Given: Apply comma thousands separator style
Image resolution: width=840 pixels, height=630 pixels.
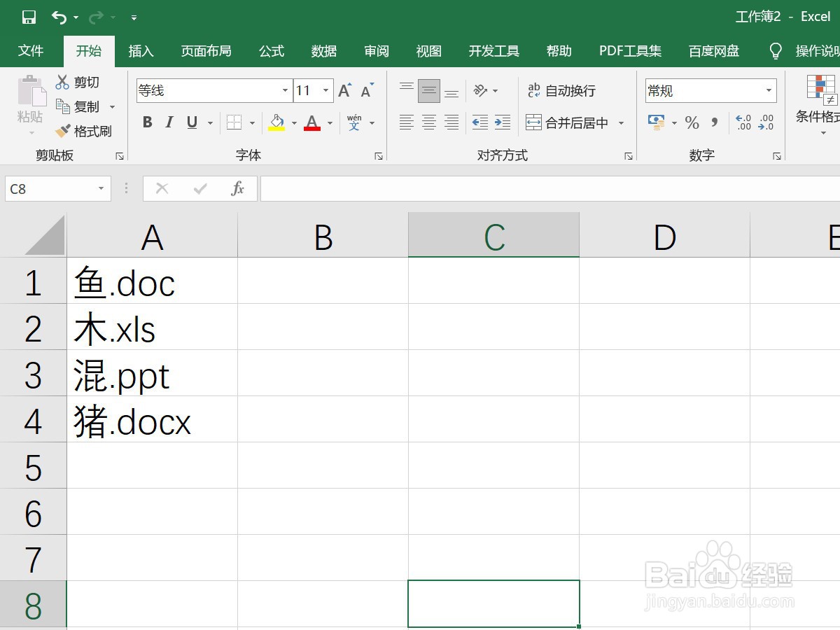Looking at the screenshot, I should point(714,123).
